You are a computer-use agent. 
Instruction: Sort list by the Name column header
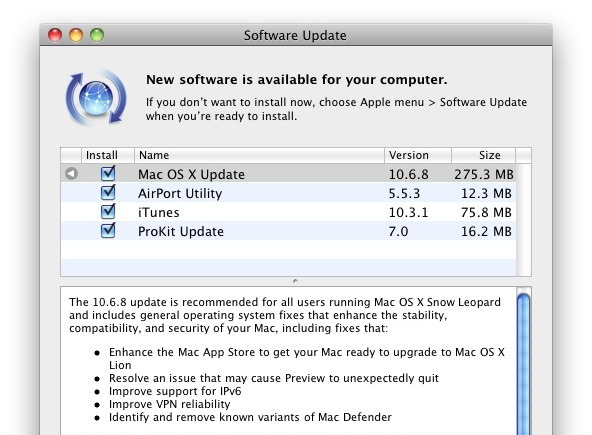(x=259, y=155)
